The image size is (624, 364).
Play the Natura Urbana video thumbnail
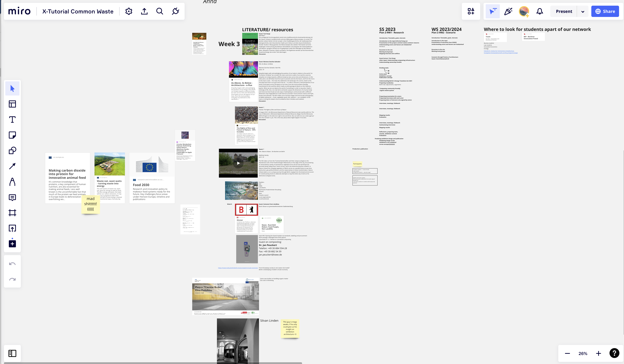click(238, 163)
